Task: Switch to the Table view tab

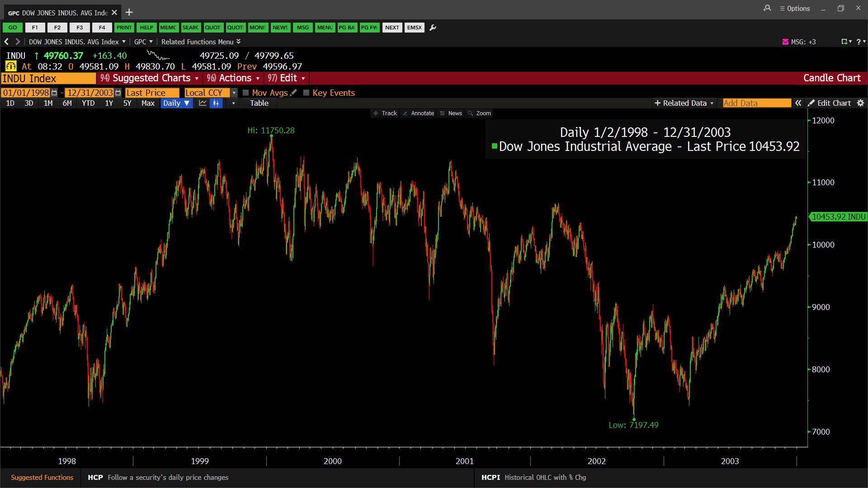Action: (x=259, y=103)
